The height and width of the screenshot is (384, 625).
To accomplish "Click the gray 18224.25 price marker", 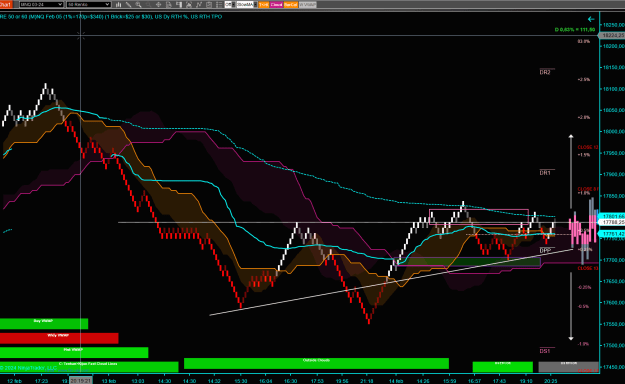I will tap(612, 35).
